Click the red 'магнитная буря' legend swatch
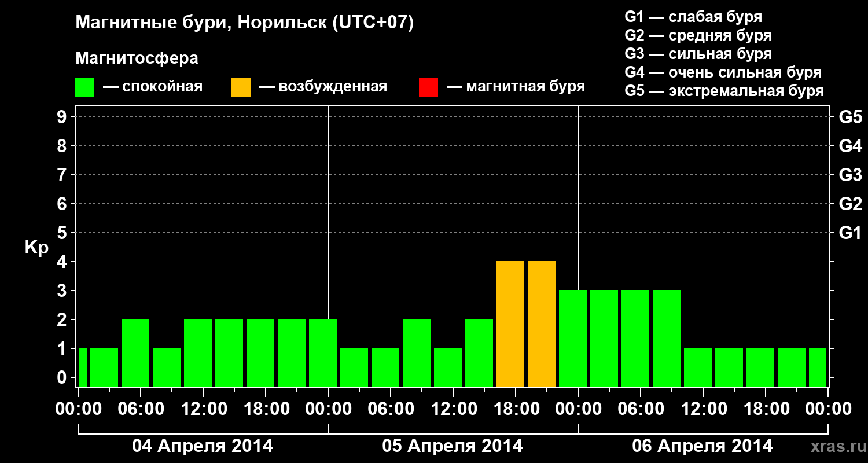The height and width of the screenshot is (463, 868). pyautogui.click(x=429, y=87)
